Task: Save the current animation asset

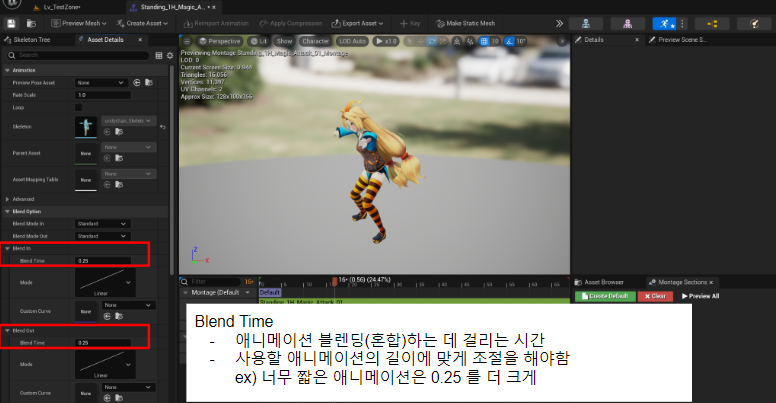Action: pyautogui.click(x=11, y=23)
